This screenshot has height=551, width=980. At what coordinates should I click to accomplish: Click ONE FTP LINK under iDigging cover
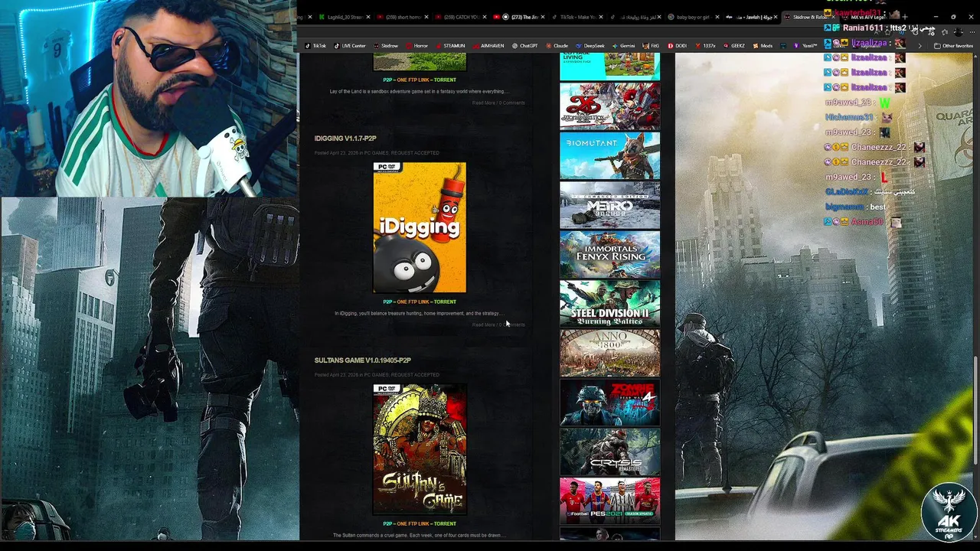tap(413, 302)
